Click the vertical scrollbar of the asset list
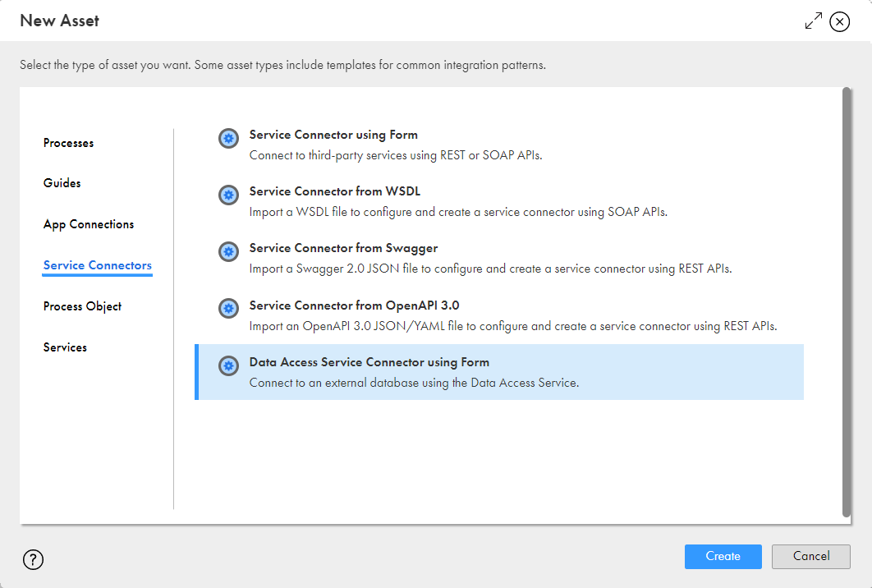The image size is (872, 588). click(847, 302)
